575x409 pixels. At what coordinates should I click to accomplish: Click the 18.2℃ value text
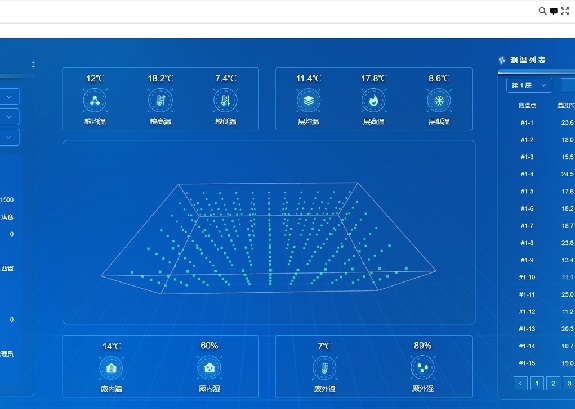click(160, 78)
